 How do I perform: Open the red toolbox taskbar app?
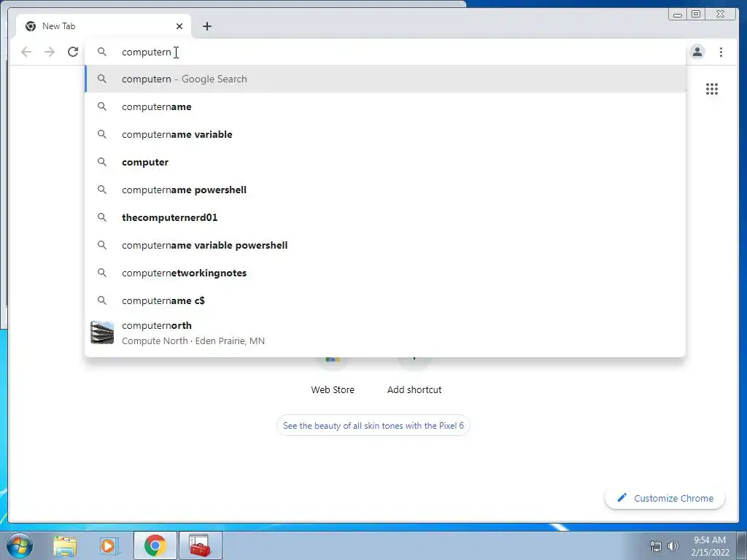[x=200, y=545]
